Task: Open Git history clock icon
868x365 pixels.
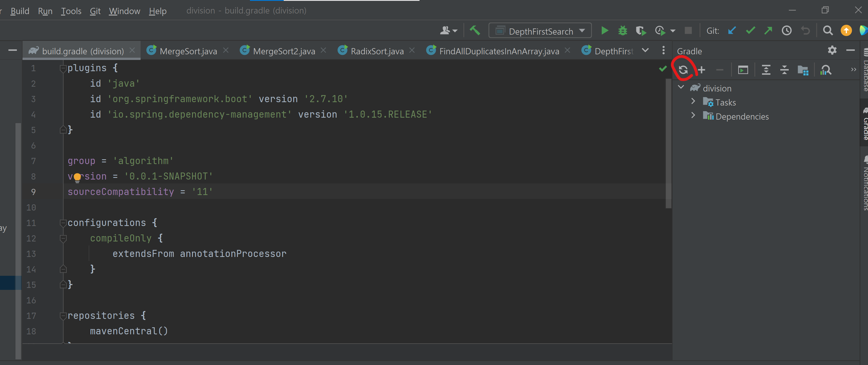Action: tap(786, 31)
